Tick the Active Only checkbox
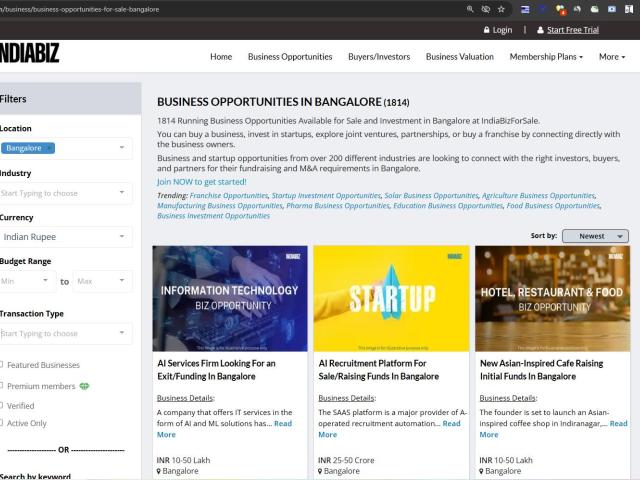The image size is (640, 480). 1,423
